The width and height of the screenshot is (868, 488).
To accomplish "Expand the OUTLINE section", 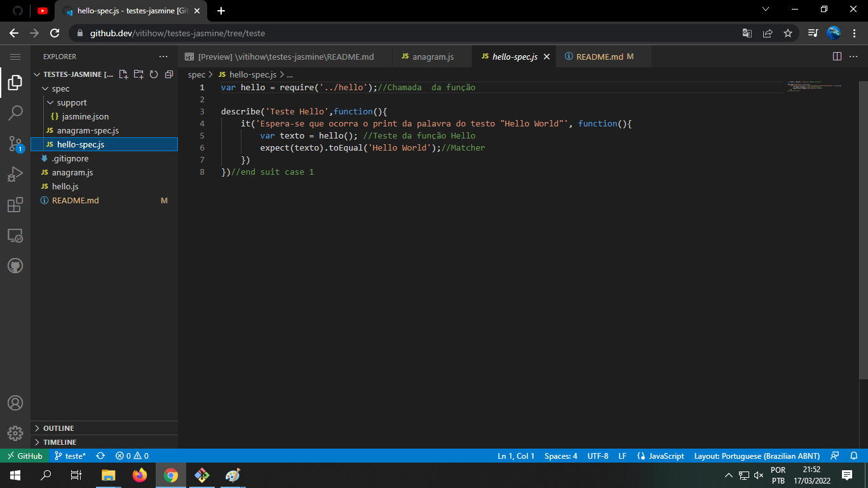I will coord(57,428).
